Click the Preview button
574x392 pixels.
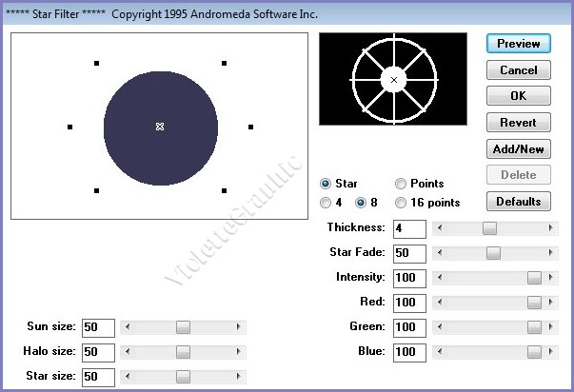(x=518, y=44)
